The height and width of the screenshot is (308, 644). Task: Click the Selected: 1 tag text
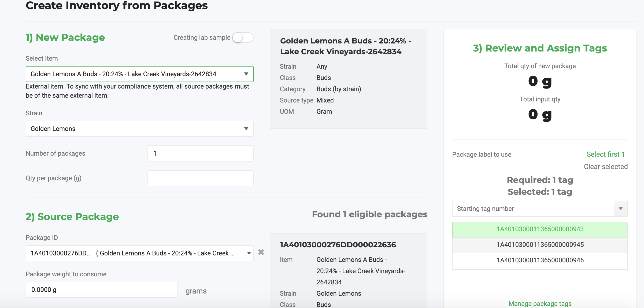coord(540,192)
